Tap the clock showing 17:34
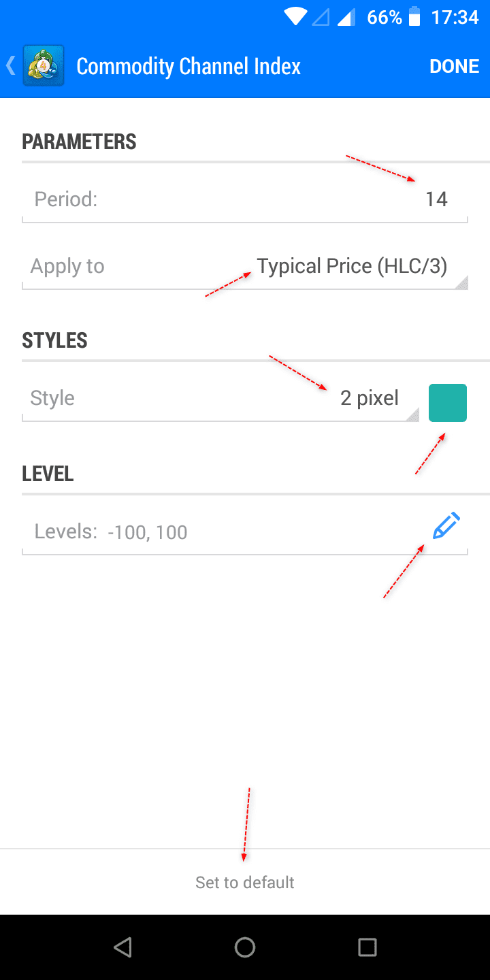The height and width of the screenshot is (980, 490). point(455,17)
